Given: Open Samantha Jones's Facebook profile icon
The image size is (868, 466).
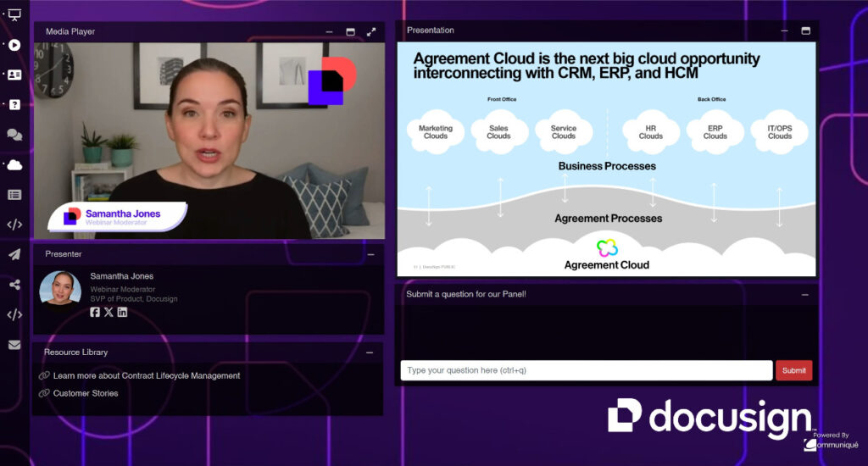Looking at the screenshot, I should click(95, 312).
